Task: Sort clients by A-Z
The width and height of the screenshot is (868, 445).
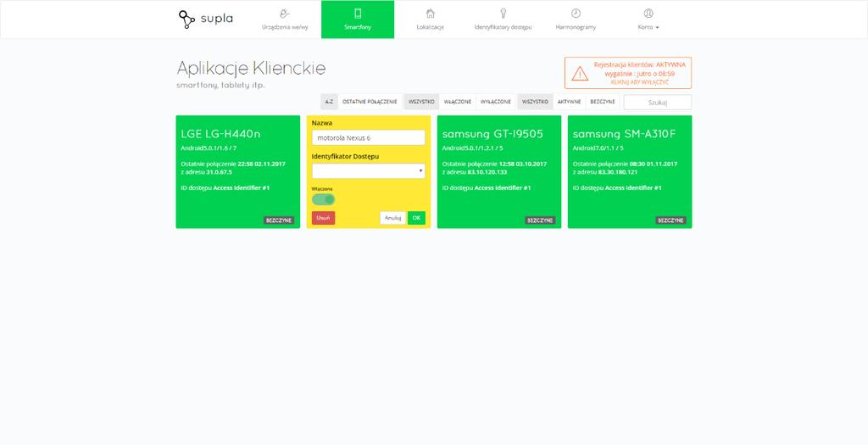Action: (x=329, y=102)
